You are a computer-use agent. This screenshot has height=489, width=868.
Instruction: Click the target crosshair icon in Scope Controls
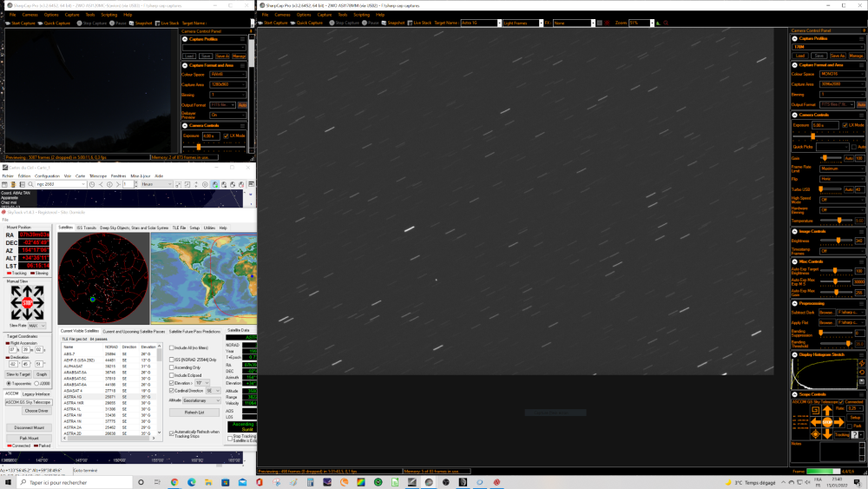coord(815,434)
